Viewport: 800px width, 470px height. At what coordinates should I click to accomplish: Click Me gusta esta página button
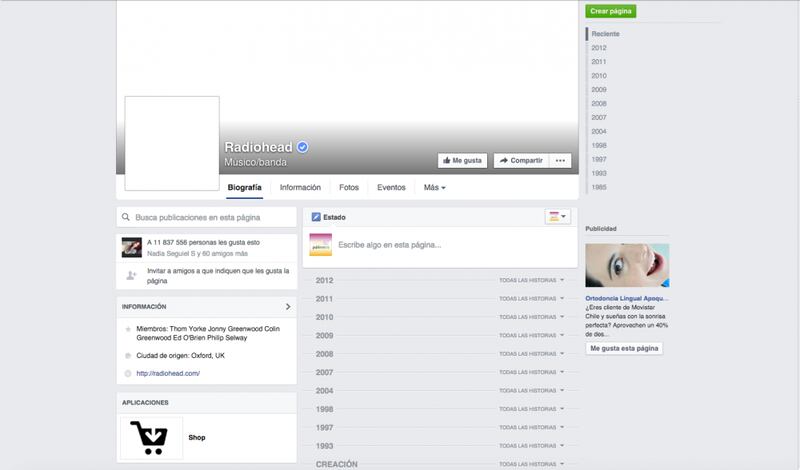pos(624,348)
